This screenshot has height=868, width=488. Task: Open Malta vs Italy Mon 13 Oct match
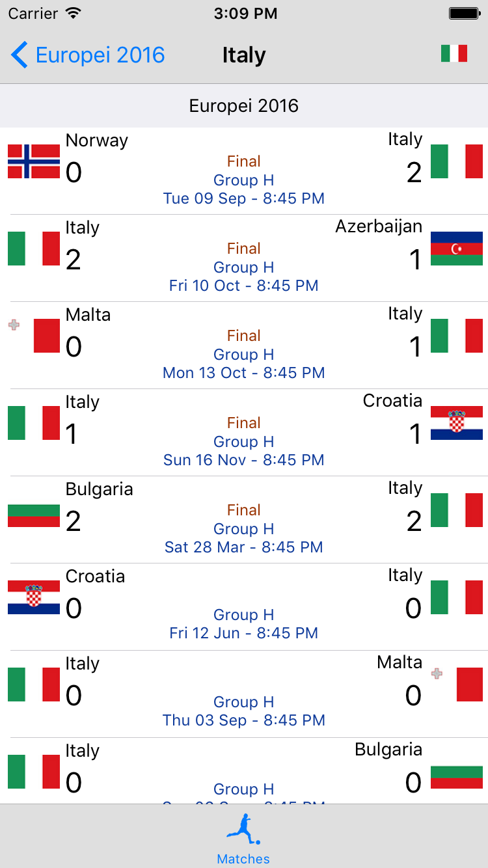(243, 345)
